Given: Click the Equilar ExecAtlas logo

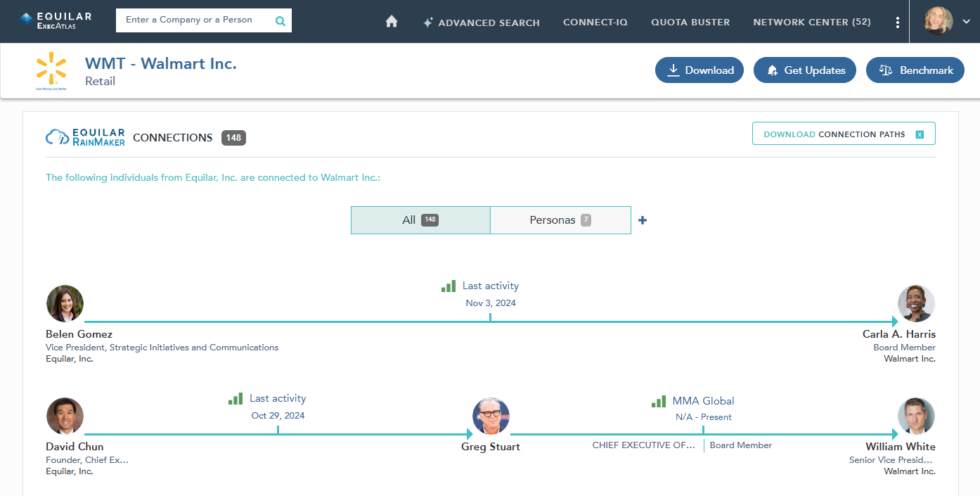Looking at the screenshot, I should [56, 20].
